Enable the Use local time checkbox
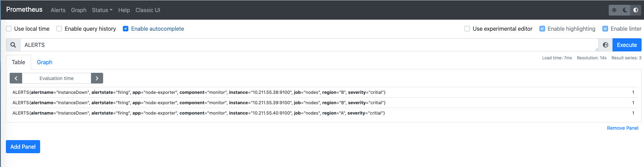644x167 pixels. (x=9, y=29)
